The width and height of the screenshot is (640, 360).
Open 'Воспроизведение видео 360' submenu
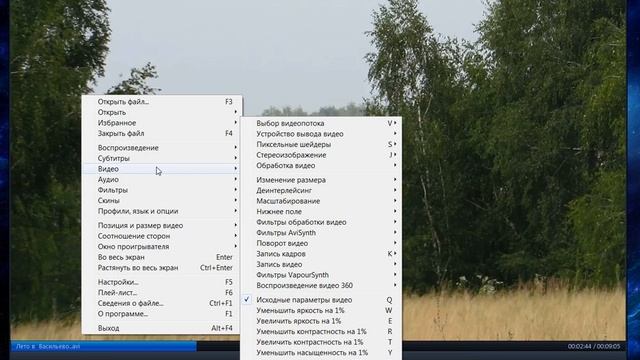pos(321,286)
